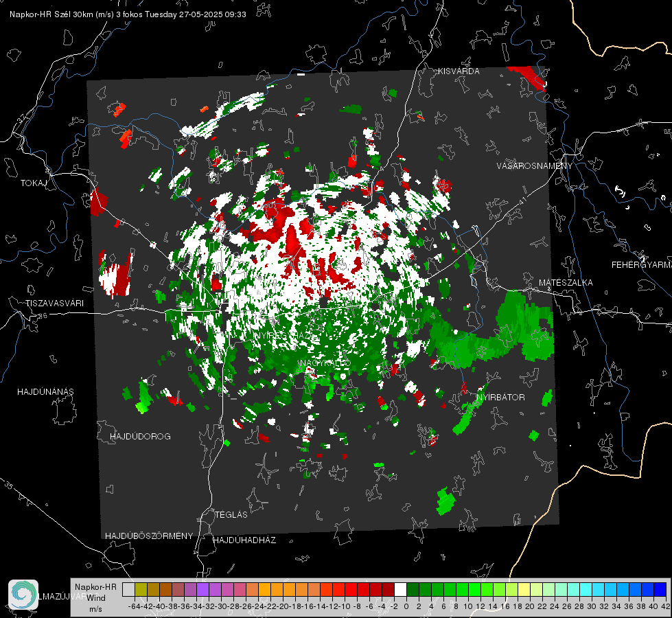Click the HAJDÚHADHÁZ town label
The image size is (672, 618).
pyautogui.click(x=244, y=540)
